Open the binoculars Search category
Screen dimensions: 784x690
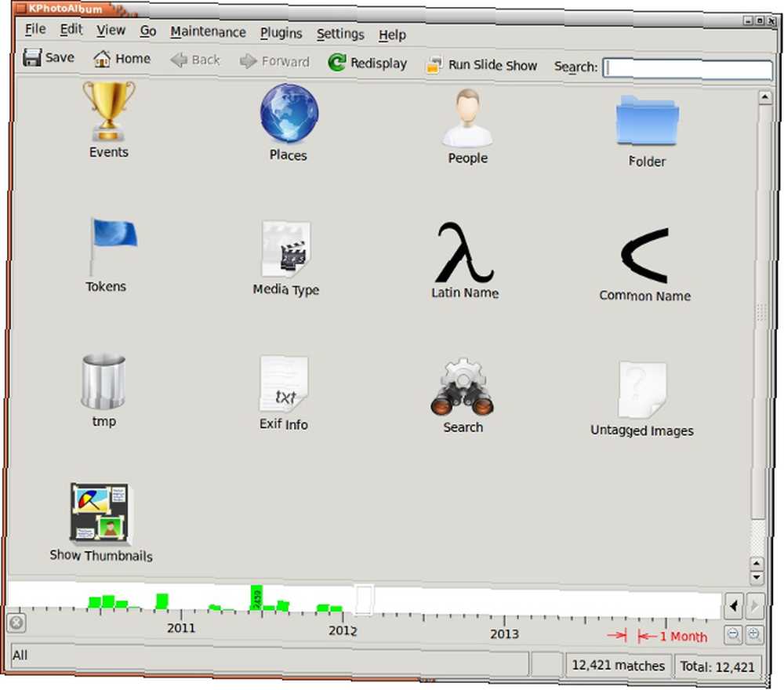(463, 395)
